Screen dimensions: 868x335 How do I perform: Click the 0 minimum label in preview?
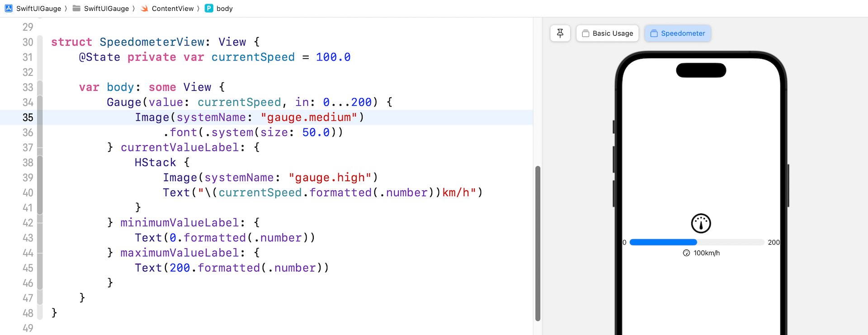[624, 242]
